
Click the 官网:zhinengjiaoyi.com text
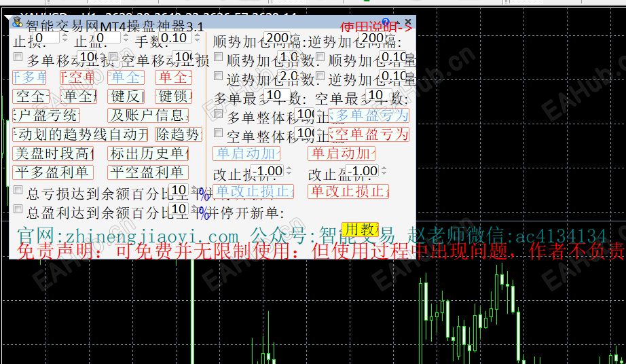[x=128, y=236]
